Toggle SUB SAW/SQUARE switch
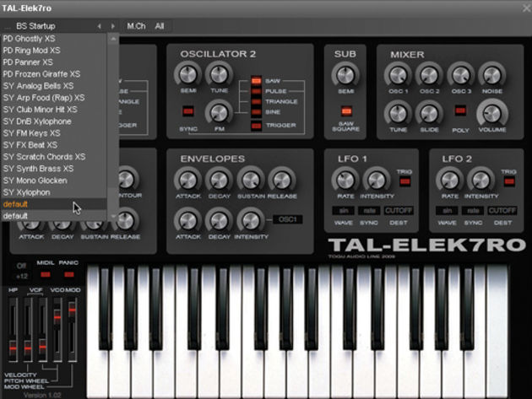 pos(346,111)
